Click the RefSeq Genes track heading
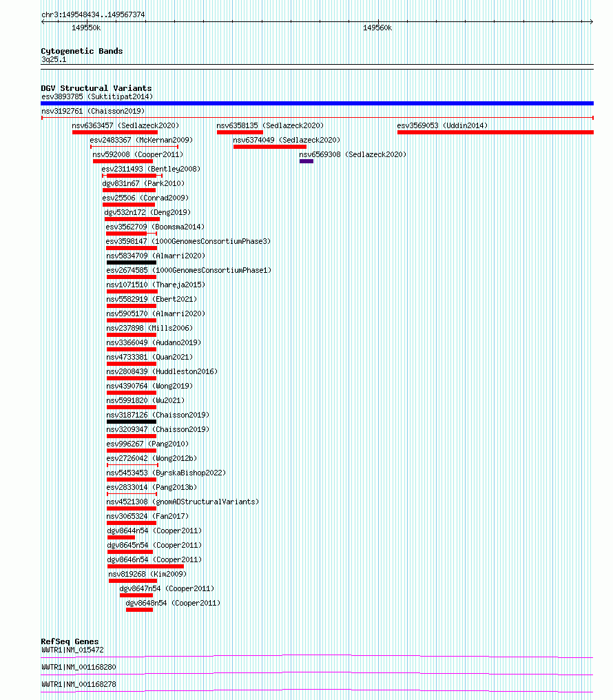 tap(70, 641)
